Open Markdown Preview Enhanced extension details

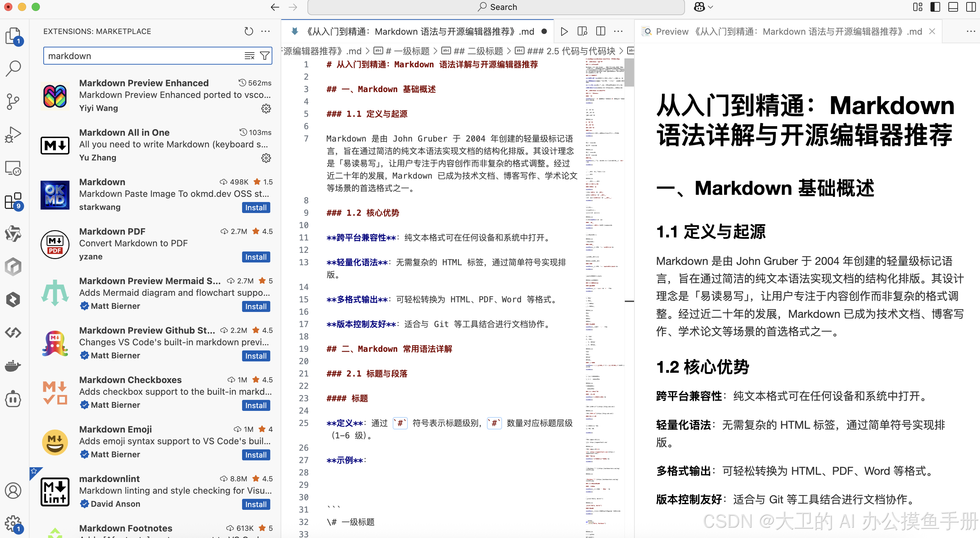(155, 96)
